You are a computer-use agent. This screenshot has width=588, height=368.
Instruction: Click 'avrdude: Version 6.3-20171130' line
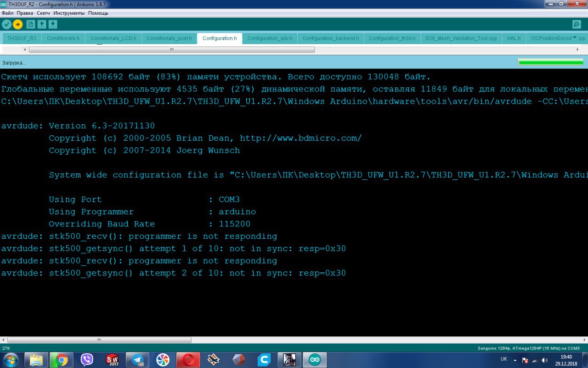pos(78,126)
